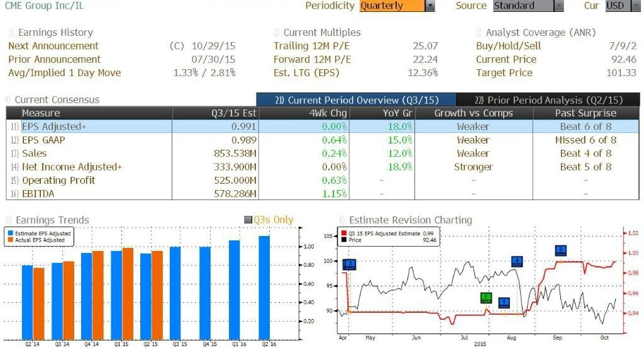The image size is (644, 348).
Task: Click Est. LTG (EPS) value 12.36%
Action: pyautogui.click(x=423, y=73)
